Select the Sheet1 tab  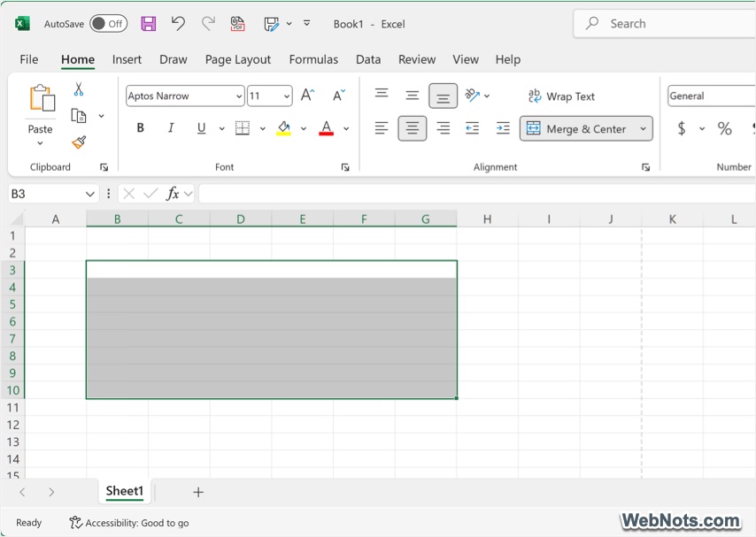[125, 491]
